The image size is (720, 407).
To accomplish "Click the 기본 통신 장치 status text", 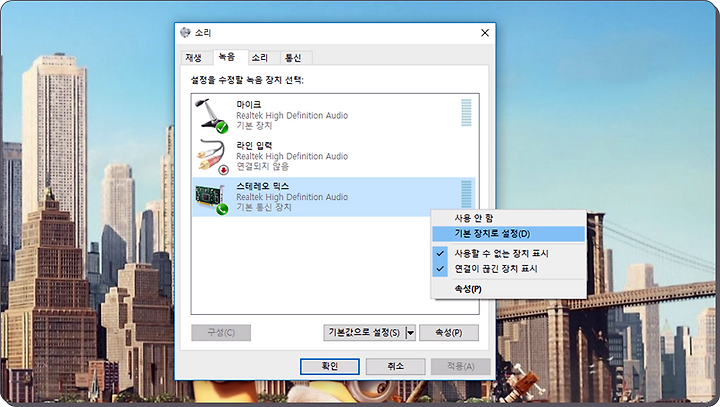I will click(x=264, y=207).
